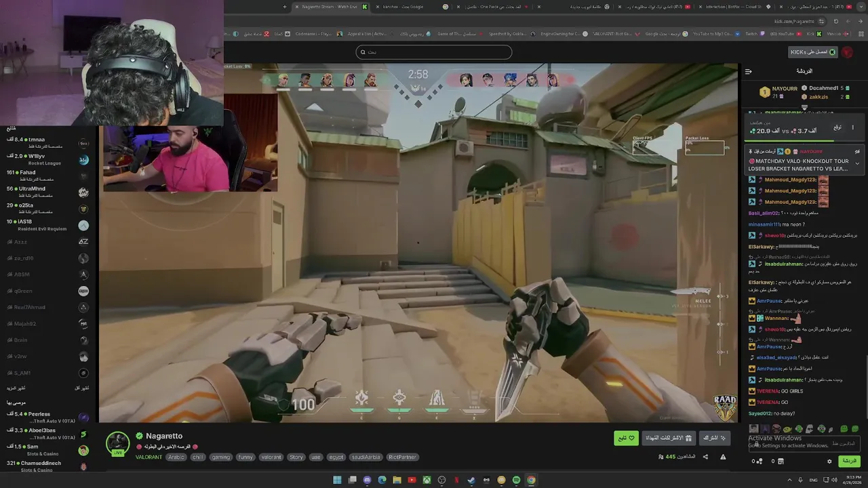Collapse the chat panel via its arrow icon
868x488 pixels.
click(748, 71)
